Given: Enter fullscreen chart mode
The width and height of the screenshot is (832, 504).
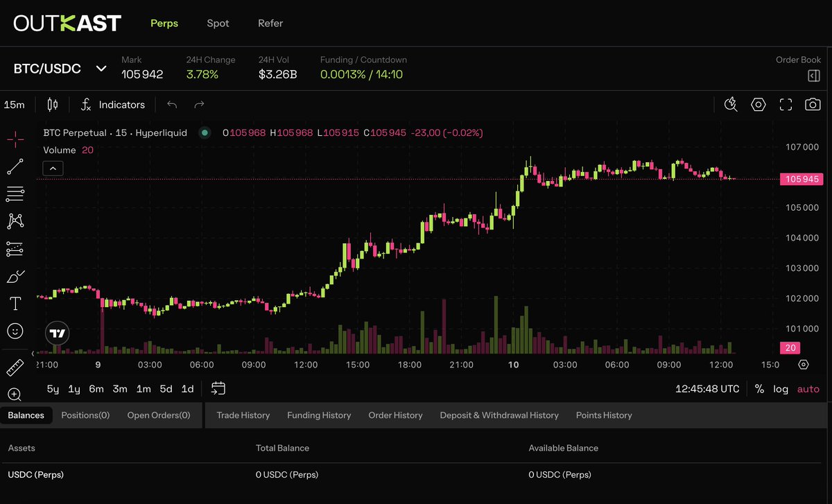Looking at the screenshot, I should [786, 105].
